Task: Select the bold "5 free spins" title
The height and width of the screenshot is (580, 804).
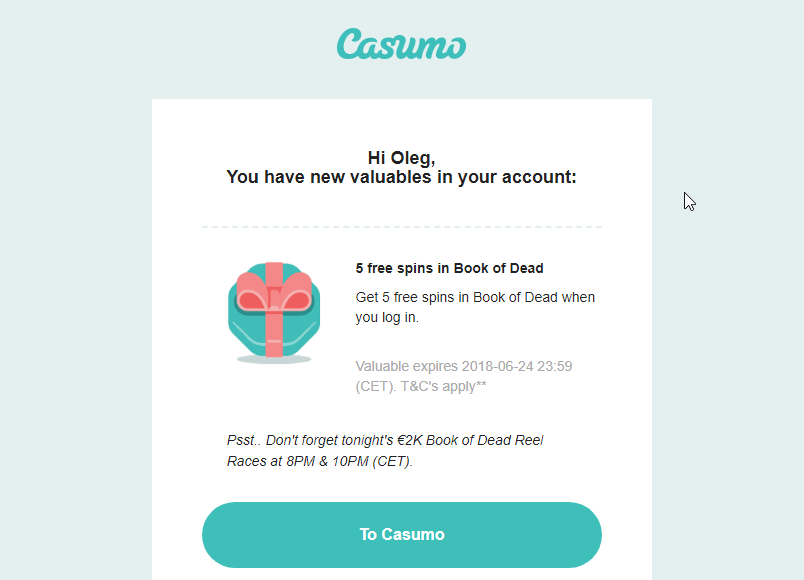Action: [x=449, y=268]
